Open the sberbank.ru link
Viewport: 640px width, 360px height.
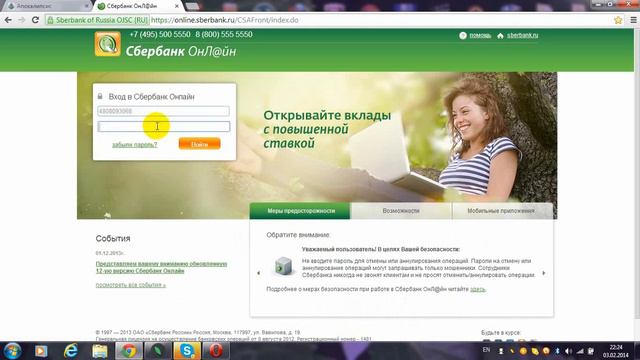522,36
